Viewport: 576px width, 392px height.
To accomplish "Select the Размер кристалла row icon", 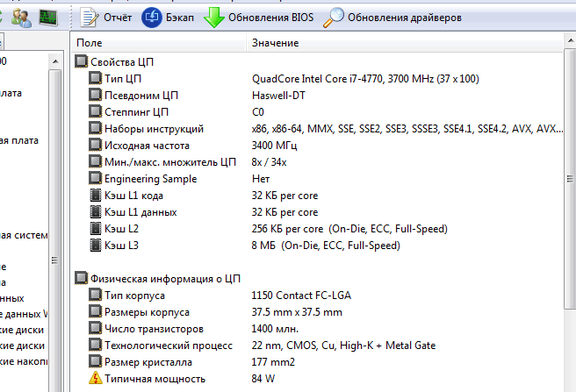I will coord(95,362).
